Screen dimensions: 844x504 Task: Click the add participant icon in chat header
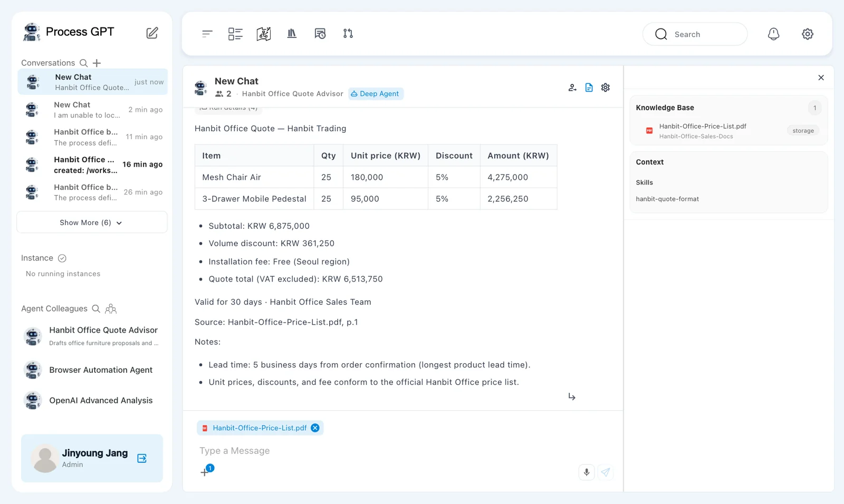[572, 88]
